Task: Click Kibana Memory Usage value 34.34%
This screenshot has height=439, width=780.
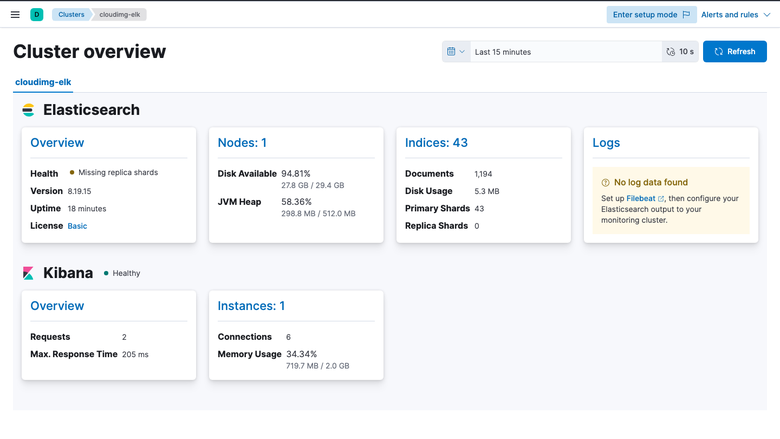Action: (301, 354)
